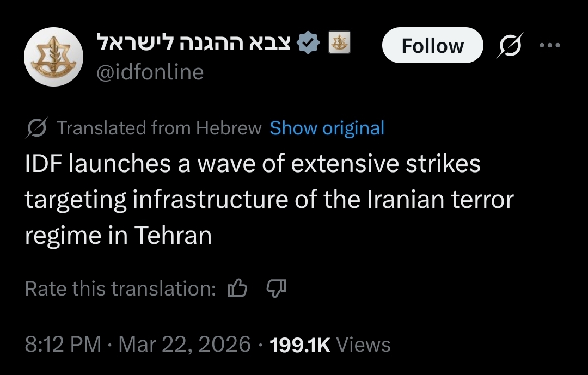
Task: Open the three-dot more options menu
Action: pyautogui.click(x=549, y=45)
